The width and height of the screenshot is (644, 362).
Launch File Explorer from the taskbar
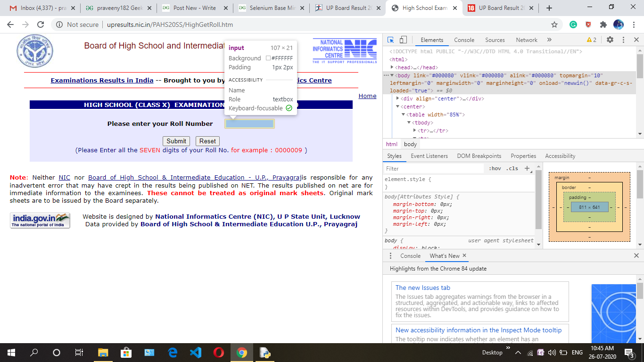coord(103,353)
